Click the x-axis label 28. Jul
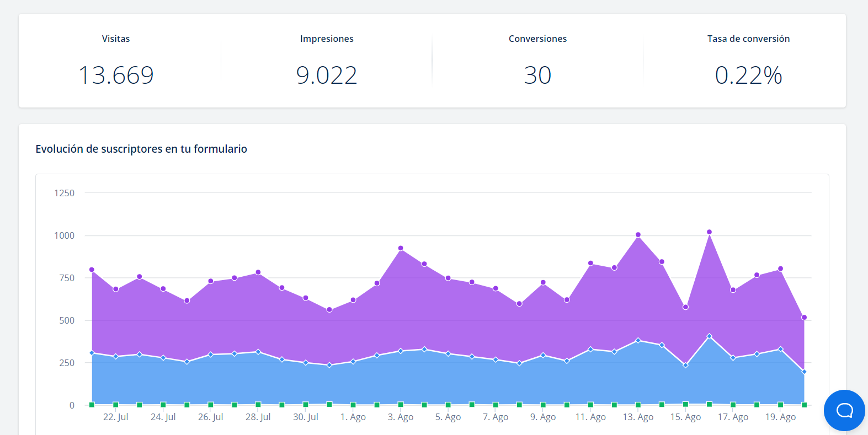Image resolution: width=868 pixels, height=435 pixels. point(258,417)
